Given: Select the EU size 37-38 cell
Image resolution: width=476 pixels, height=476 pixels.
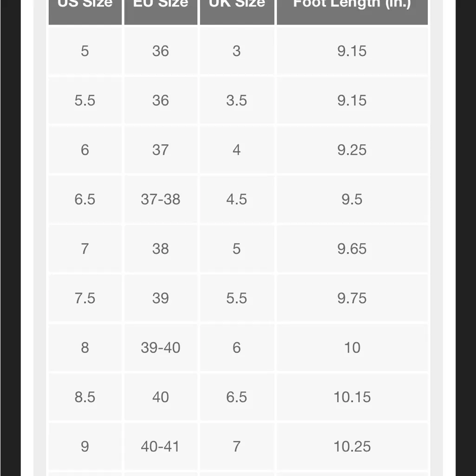Looking at the screenshot, I should coord(161,199).
